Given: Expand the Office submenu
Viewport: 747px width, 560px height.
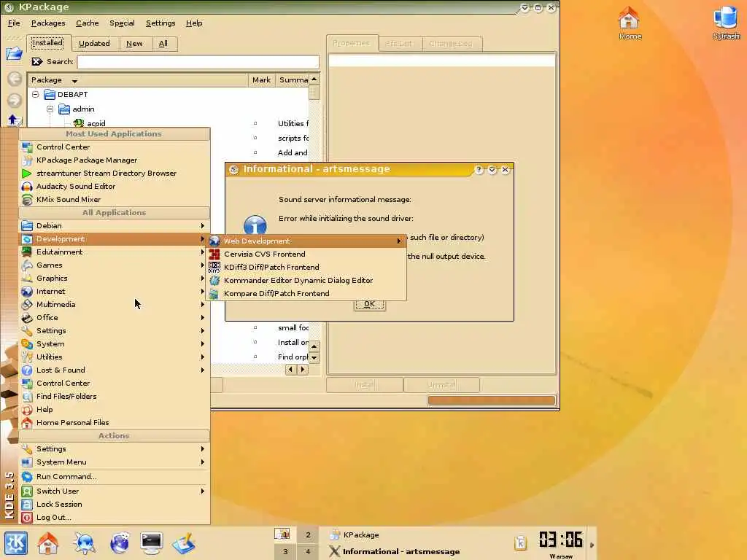Looking at the screenshot, I should (115, 318).
